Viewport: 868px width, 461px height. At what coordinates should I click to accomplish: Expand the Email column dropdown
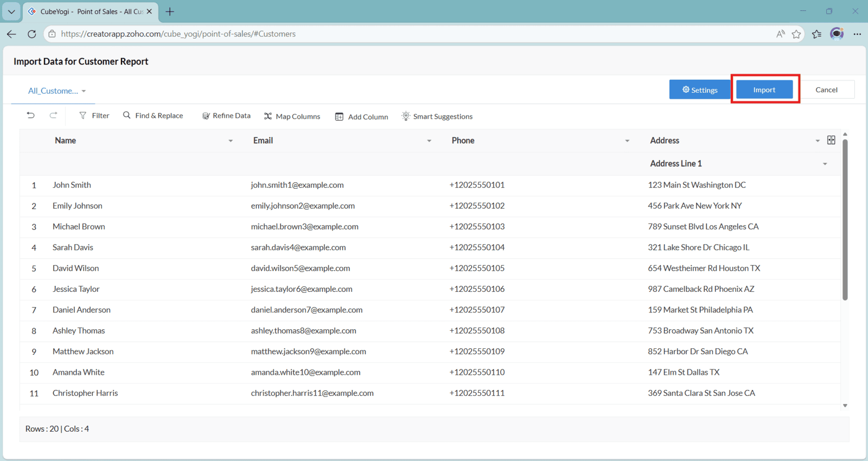[x=429, y=141]
